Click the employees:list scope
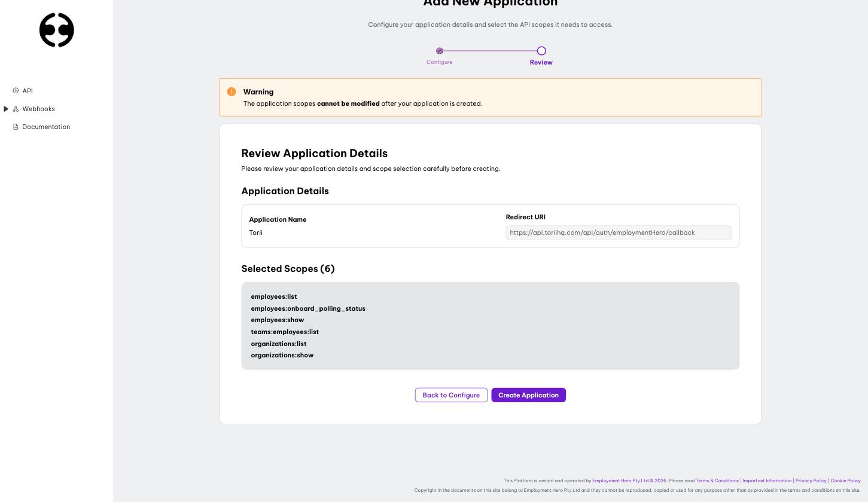 click(x=274, y=296)
